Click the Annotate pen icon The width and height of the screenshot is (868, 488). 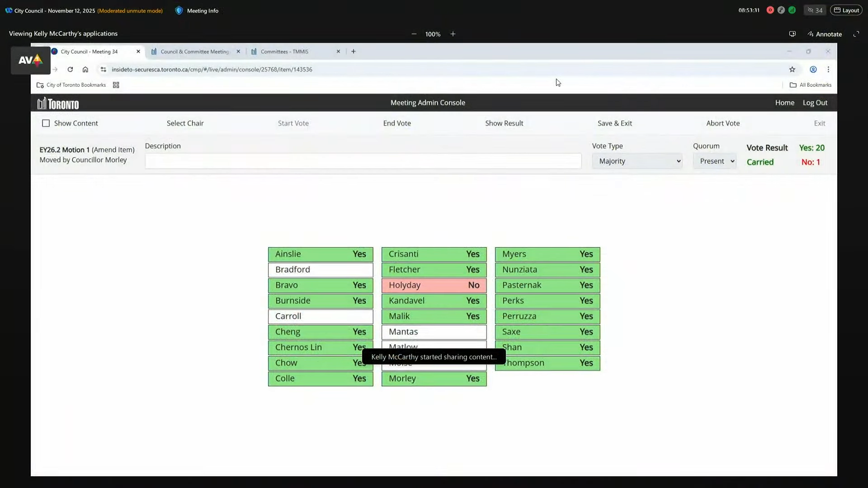(811, 33)
